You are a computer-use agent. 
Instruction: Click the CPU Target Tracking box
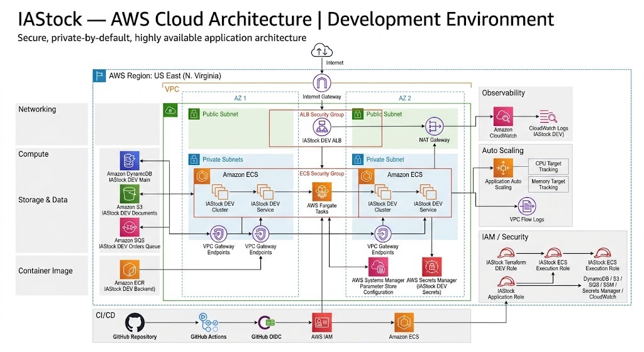click(548, 166)
